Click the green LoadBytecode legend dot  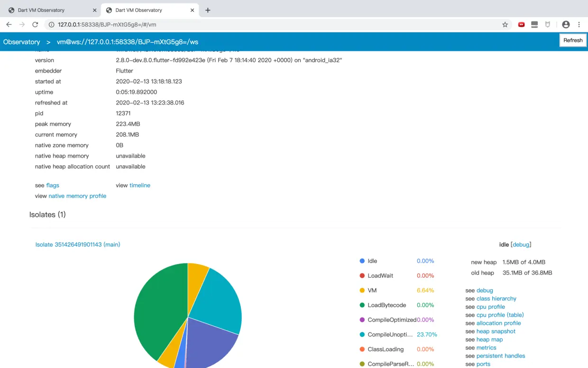click(362, 305)
